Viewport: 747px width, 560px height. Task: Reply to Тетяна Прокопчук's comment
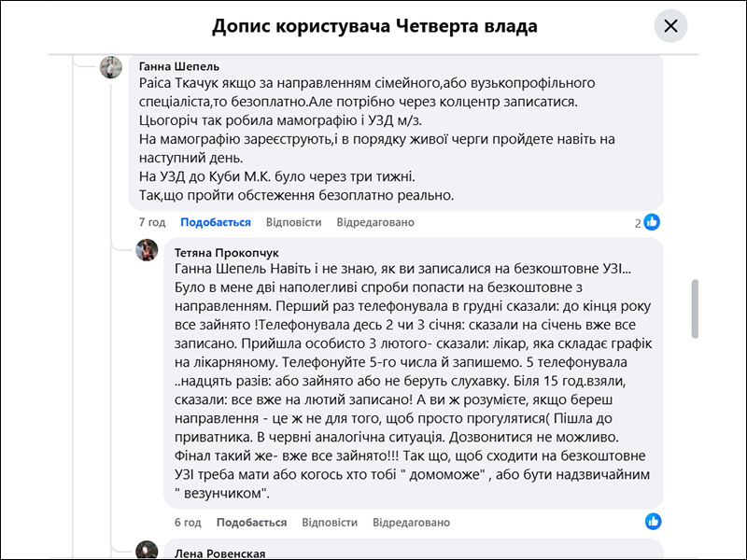pyautogui.click(x=329, y=522)
